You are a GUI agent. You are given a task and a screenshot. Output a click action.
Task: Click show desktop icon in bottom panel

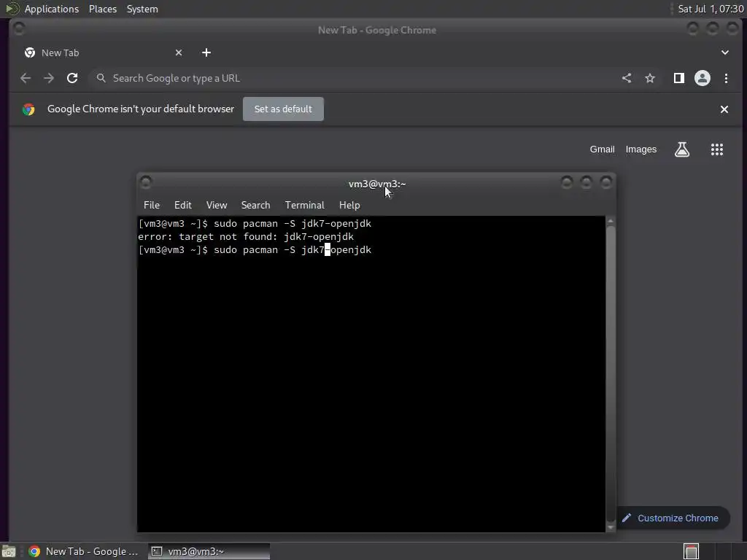[x=9, y=551]
